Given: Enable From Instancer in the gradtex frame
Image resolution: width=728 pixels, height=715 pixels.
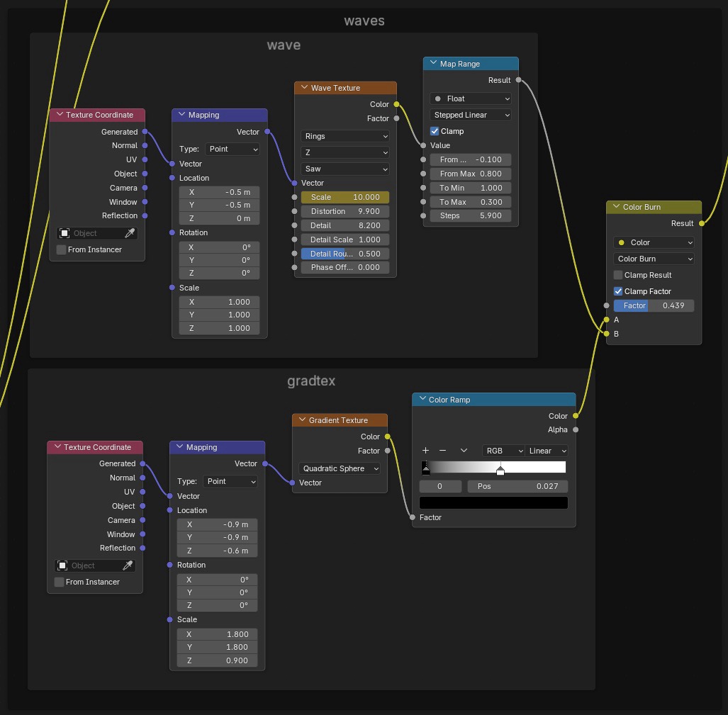Looking at the screenshot, I should pos(59,582).
